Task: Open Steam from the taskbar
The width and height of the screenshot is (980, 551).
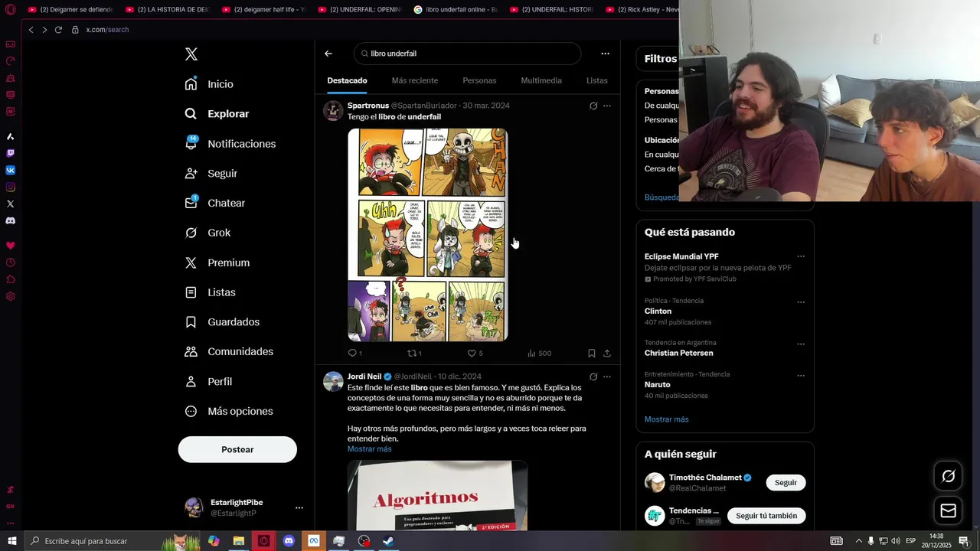Action: coord(389,541)
